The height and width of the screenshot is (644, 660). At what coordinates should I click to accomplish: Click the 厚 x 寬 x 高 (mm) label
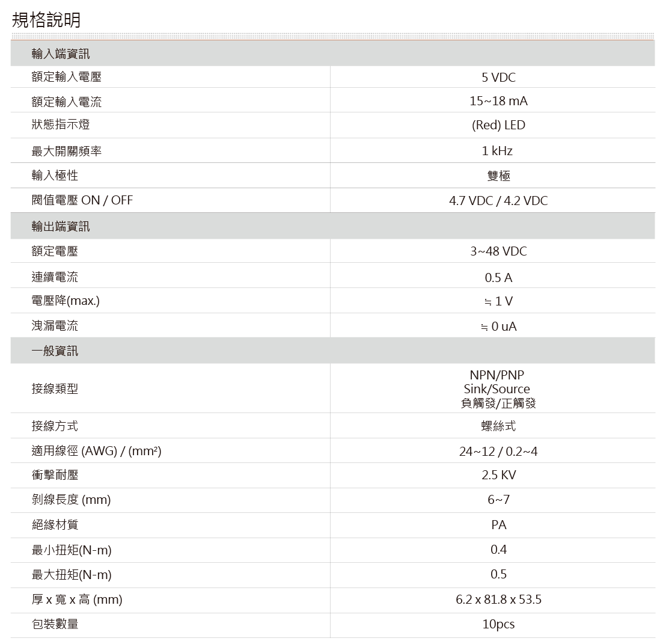pos(77,600)
